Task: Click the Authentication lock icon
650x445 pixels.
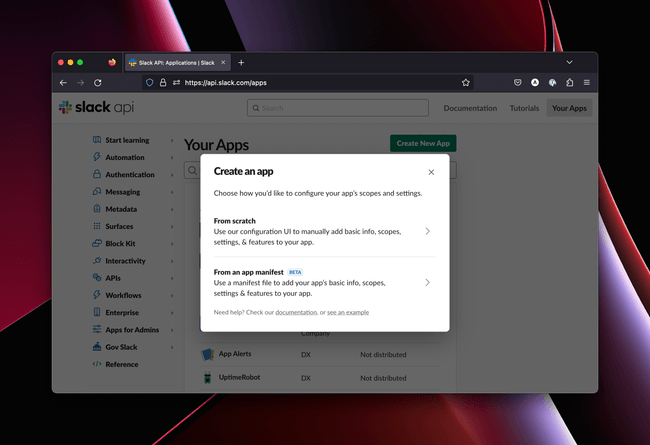Action: [x=97, y=174]
